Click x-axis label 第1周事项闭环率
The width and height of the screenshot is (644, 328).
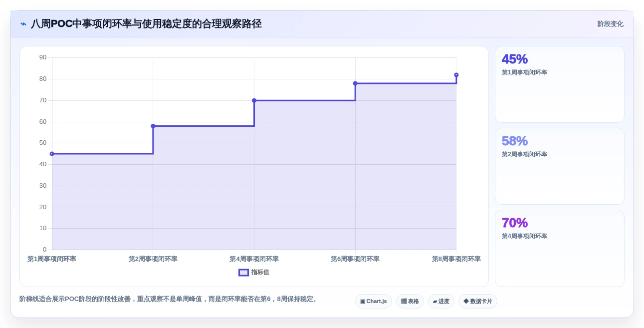(52, 259)
